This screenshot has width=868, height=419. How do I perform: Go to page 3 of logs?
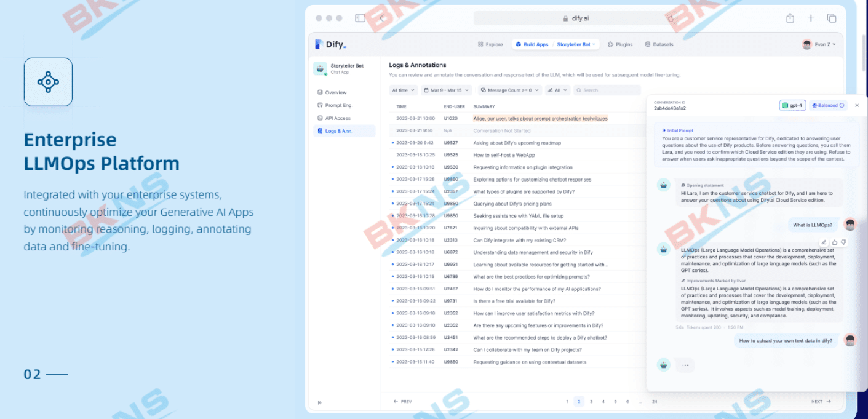591,401
